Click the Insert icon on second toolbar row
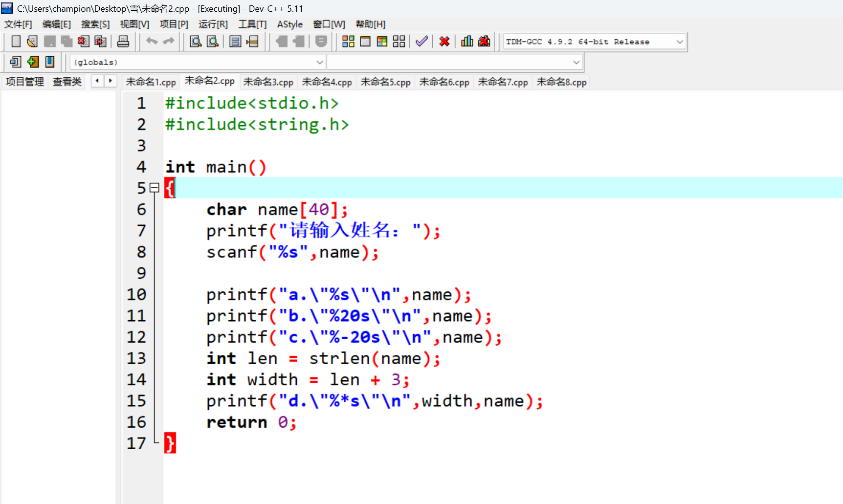843x504 pixels. pyautogui.click(x=16, y=62)
